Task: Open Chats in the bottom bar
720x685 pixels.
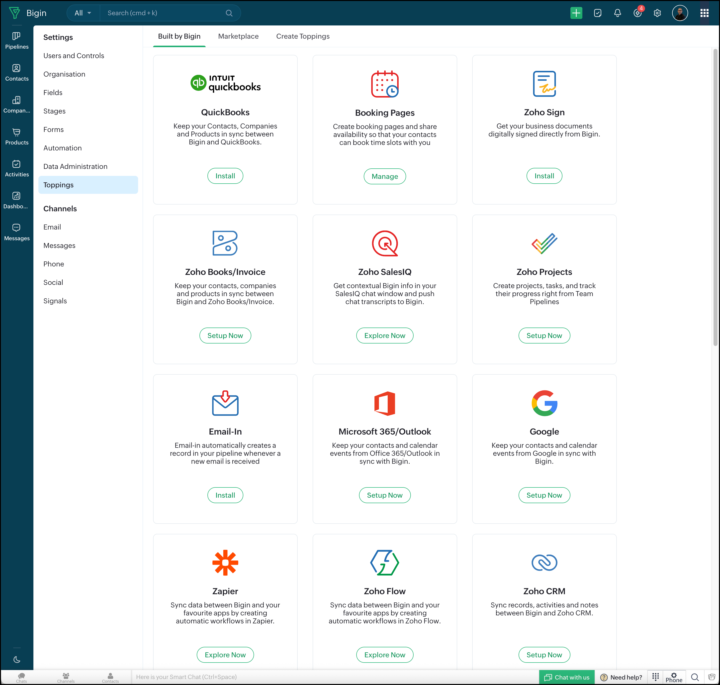Action: 22,677
